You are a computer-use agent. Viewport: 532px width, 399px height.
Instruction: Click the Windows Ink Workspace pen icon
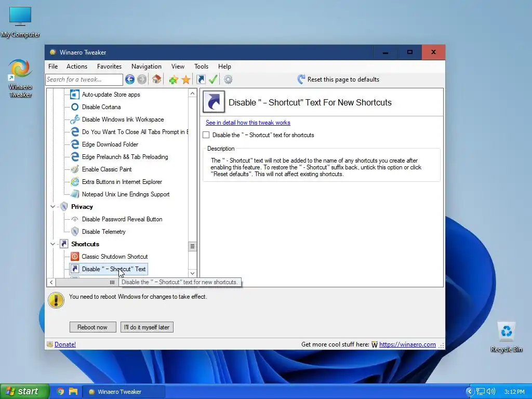75,119
